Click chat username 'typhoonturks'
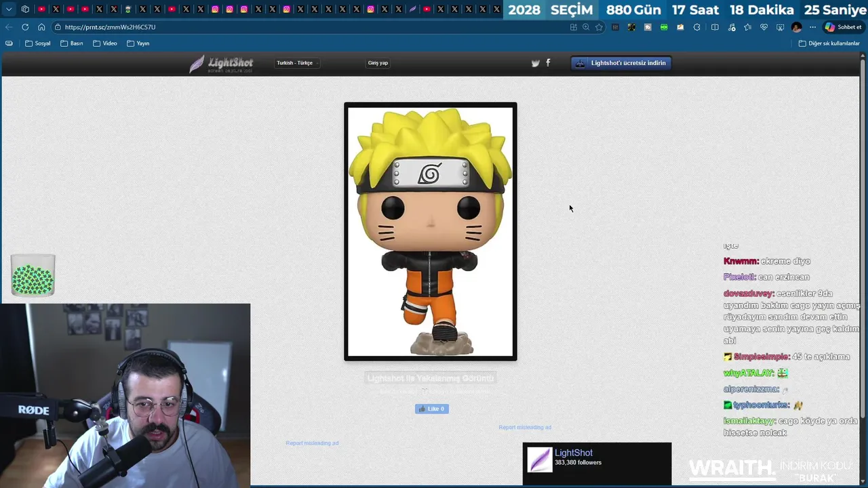Image resolution: width=868 pixels, height=488 pixels. pyautogui.click(x=761, y=405)
